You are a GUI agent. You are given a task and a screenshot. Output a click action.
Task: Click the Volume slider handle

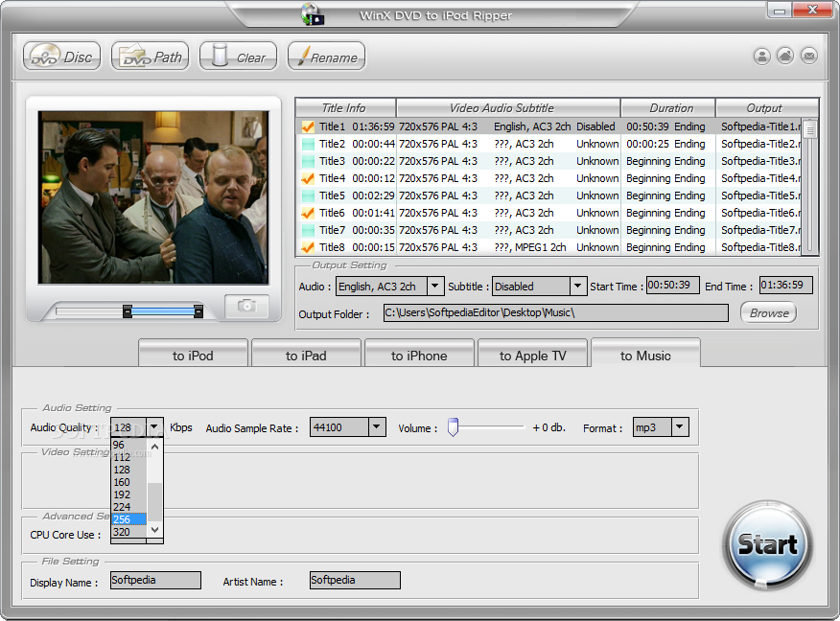pos(454,427)
